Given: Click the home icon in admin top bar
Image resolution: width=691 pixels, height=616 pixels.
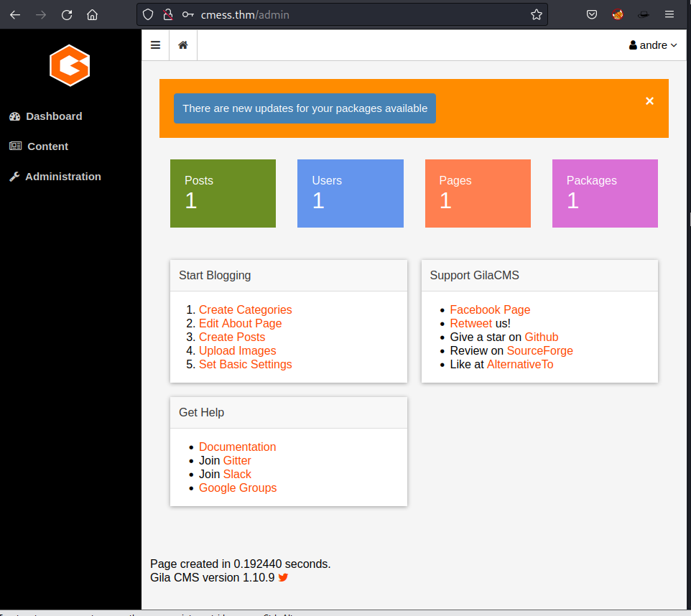Looking at the screenshot, I should tap(183, 45).
